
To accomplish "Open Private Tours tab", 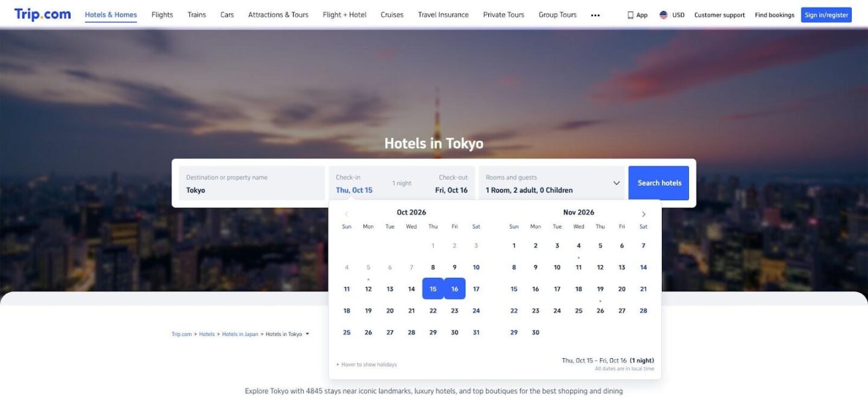I will click(504, 15).
